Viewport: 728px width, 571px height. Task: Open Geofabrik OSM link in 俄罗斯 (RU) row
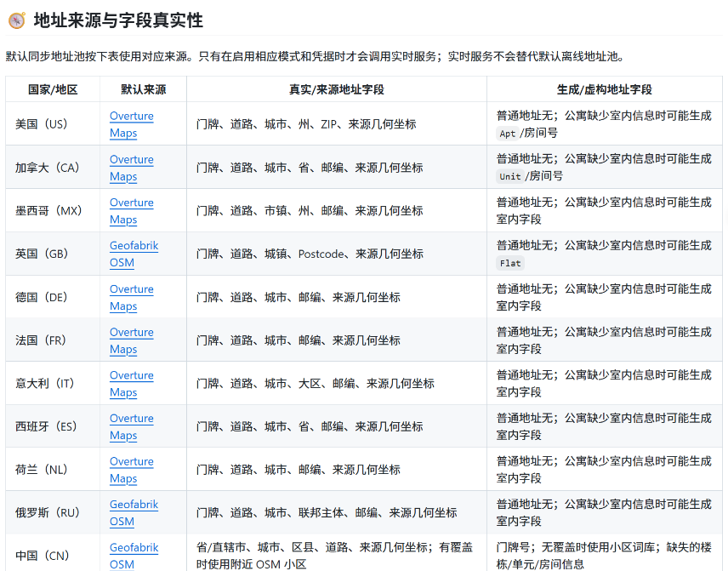[134, 512]
